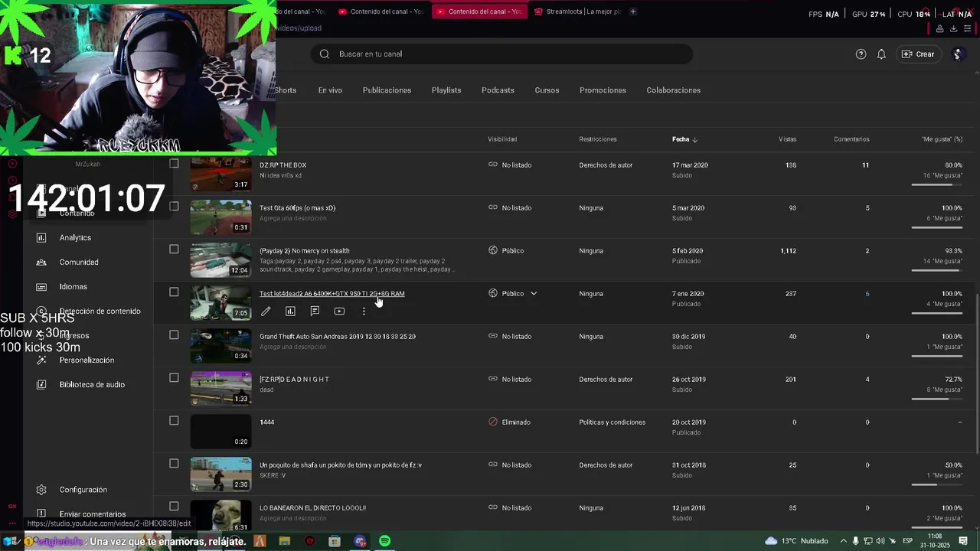Open File Explorer from the taskbar
This screenshot has height=551, width=980.
click(x=285, y=541)
